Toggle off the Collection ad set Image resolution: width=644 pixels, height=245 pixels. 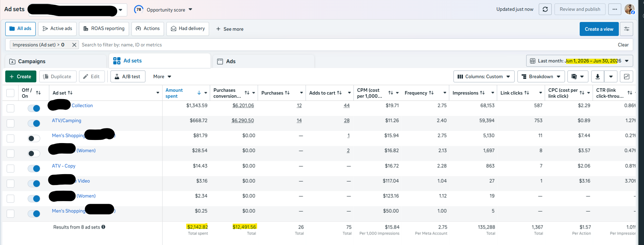tap(34, 108)
